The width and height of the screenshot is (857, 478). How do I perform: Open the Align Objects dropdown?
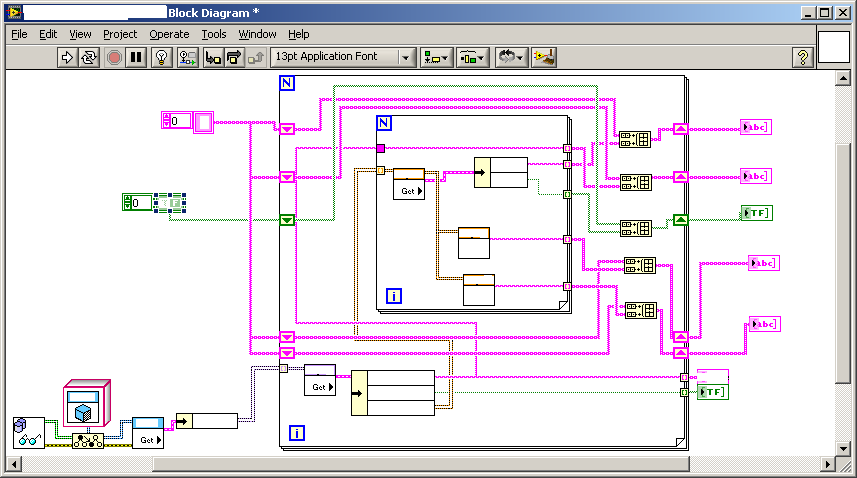pyautogui.click(x=436, y=57)
